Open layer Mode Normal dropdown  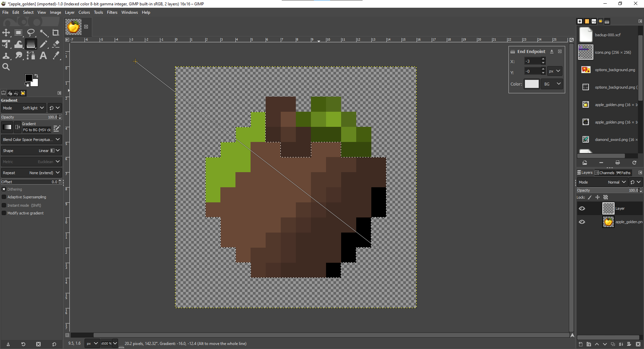[602, 182]
